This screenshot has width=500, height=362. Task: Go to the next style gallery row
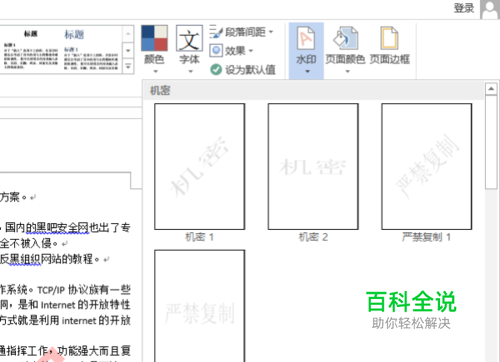pos(128,51)
